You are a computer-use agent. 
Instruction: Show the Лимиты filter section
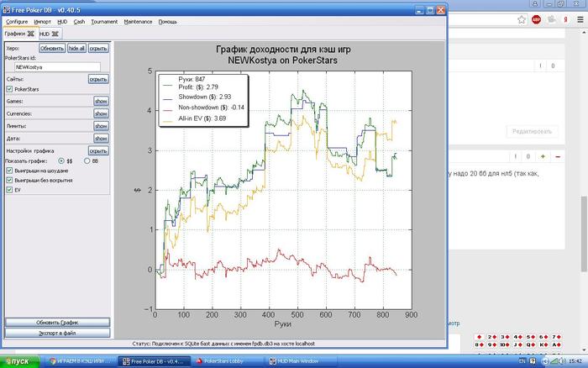coord(102,126)
